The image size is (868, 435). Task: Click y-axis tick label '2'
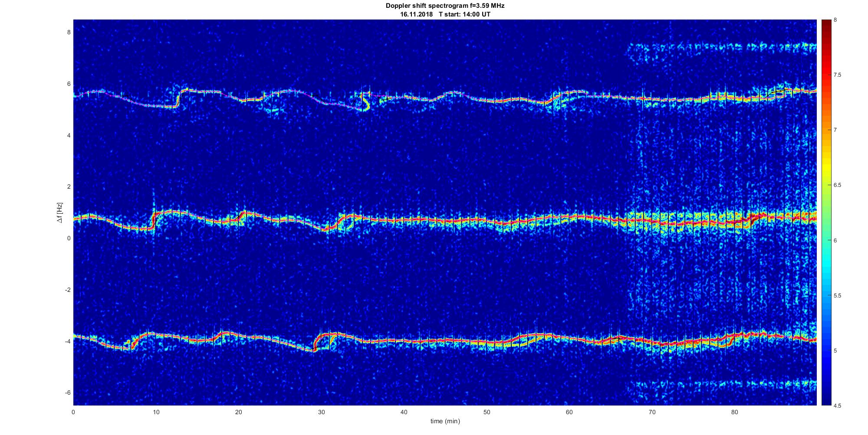pyautogui.click(x=69, y=187)
